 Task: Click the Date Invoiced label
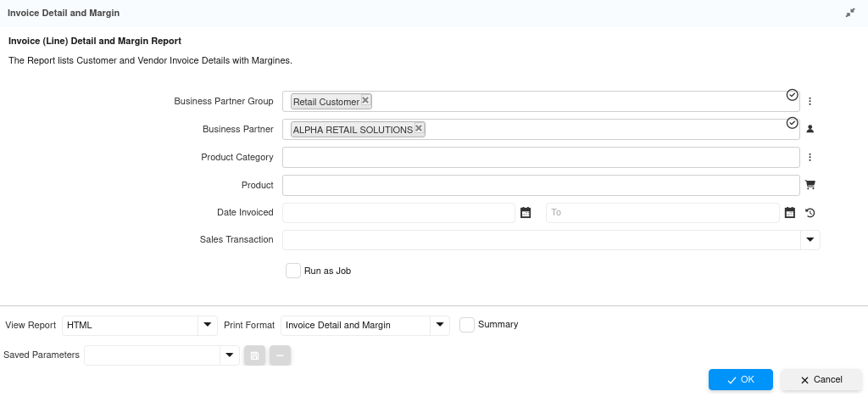[245, 212]
